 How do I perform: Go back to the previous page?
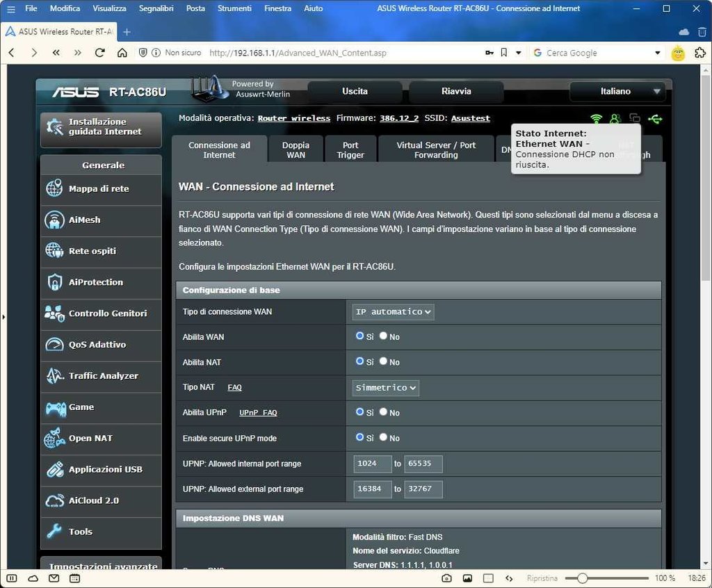tap(12, 53)
